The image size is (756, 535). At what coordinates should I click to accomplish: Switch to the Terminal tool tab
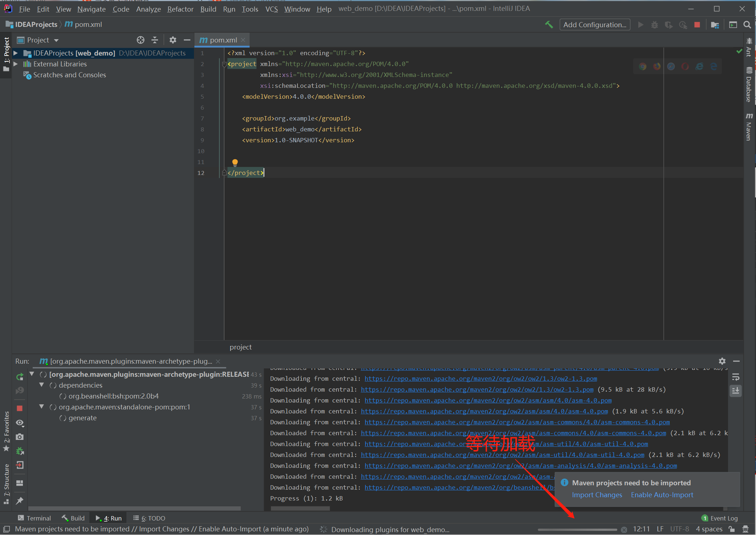tap(35, 518)
